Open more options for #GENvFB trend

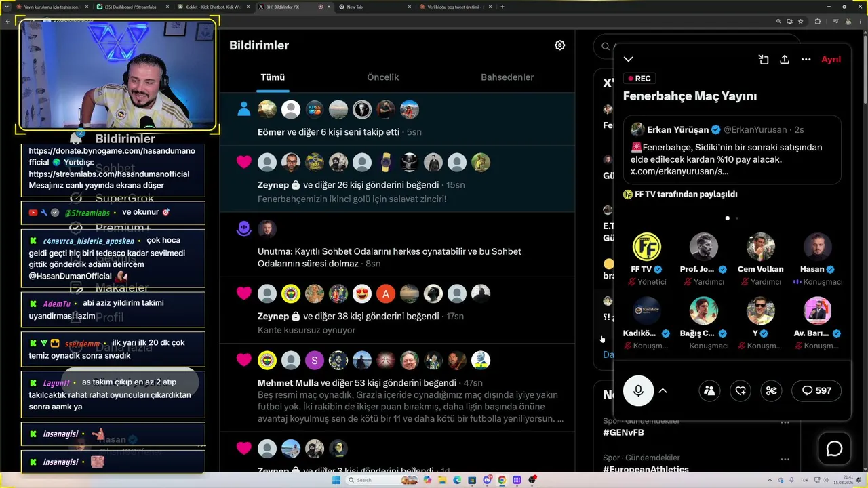coord(785,422)
